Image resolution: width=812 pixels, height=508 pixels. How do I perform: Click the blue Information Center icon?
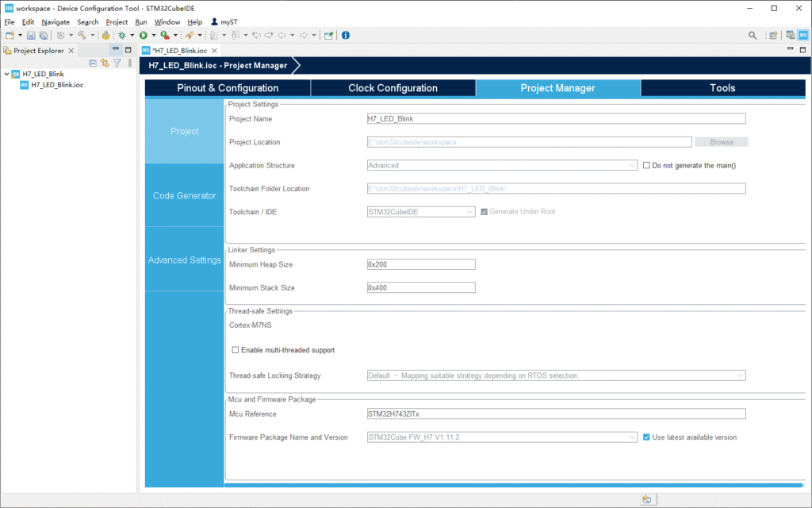(x=346, y=35)
